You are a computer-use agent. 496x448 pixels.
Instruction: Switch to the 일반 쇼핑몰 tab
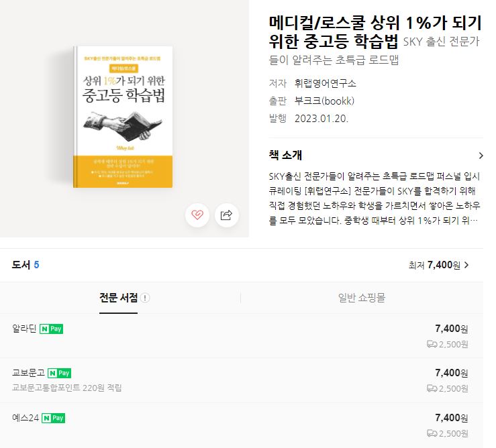tap(361, 298)
